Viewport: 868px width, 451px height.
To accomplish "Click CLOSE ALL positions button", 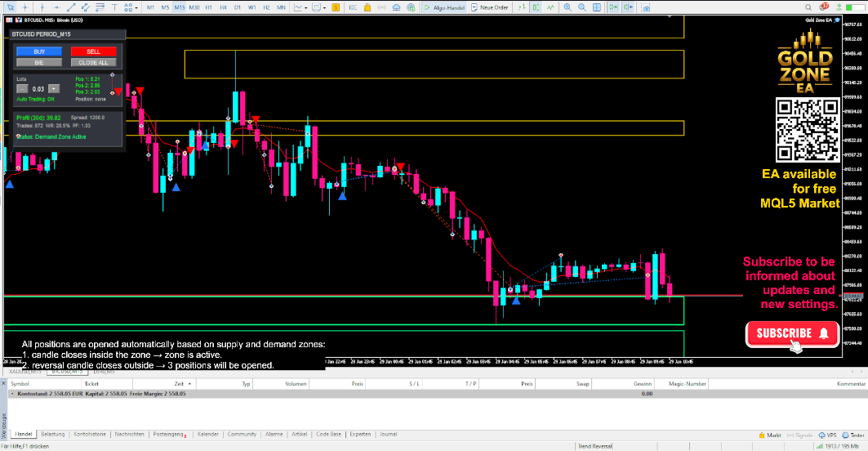I will point(94,63).
